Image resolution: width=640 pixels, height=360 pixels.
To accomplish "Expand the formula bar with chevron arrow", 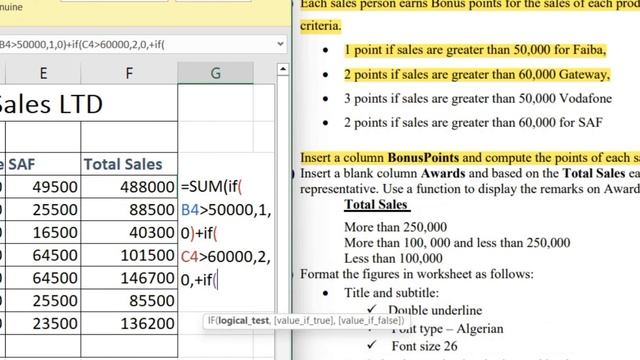I will coord(280,44).
